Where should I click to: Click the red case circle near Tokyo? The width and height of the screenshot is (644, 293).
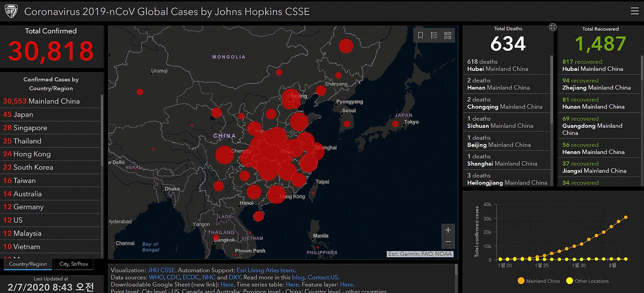coord(396,123)
